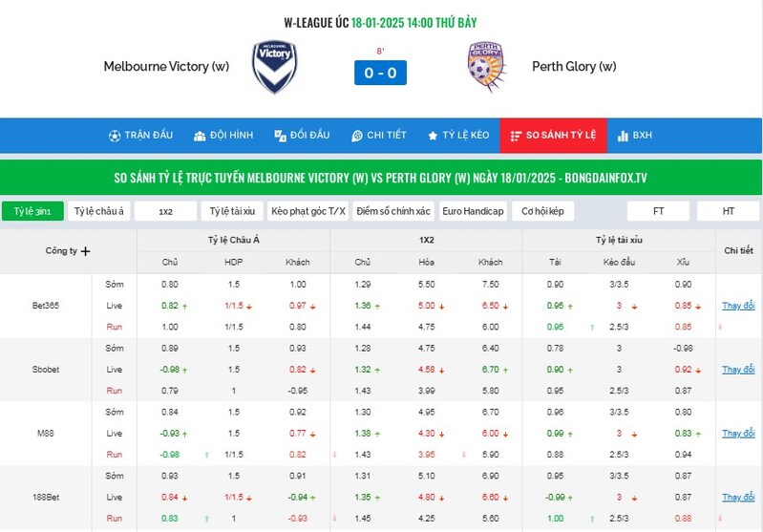Click the 0 - 0 score box
Viewport: 763px width, 532px height.
[380, 73]
